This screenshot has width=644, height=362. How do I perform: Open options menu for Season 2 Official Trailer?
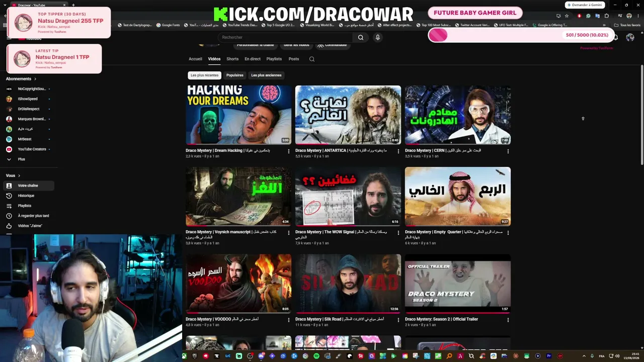(x=508, y=320)
